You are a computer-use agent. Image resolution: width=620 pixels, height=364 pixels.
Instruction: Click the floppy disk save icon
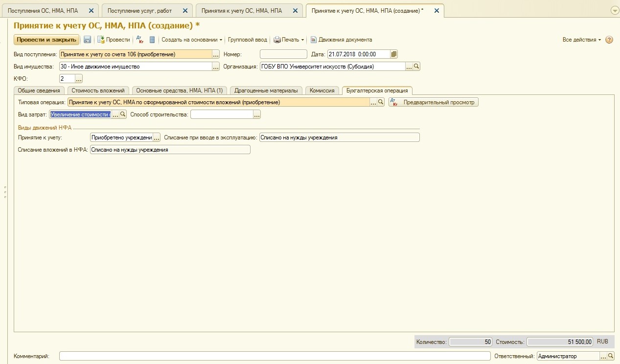click(x=88, y=40)
